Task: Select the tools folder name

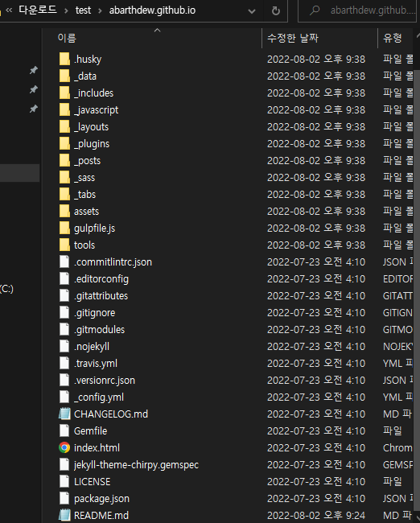Action: pyautogui.click(x=84, y=245)
